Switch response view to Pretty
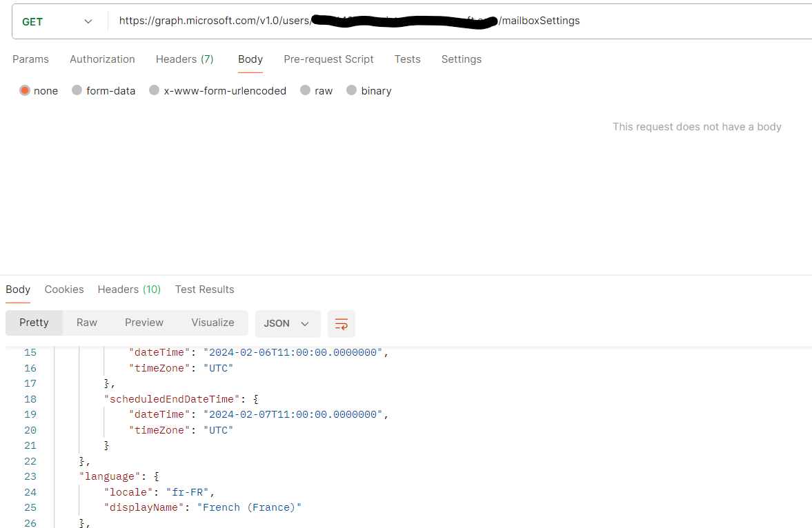This screenshot has width=812, height=528. pos(34,323)
